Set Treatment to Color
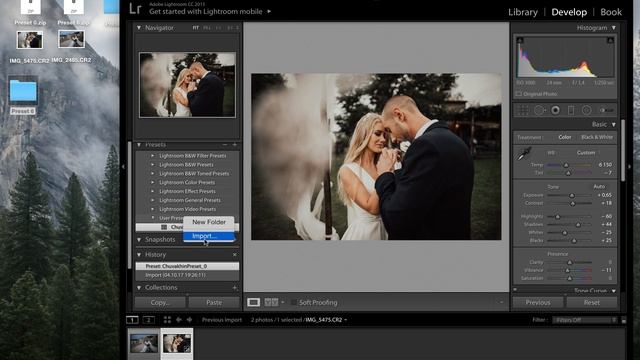Screen dimensions: 640x360 565,137
